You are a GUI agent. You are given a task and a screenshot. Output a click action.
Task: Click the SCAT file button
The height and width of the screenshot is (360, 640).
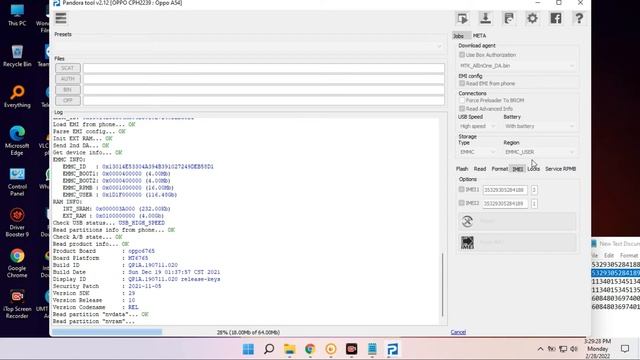[x=68, y=68]
